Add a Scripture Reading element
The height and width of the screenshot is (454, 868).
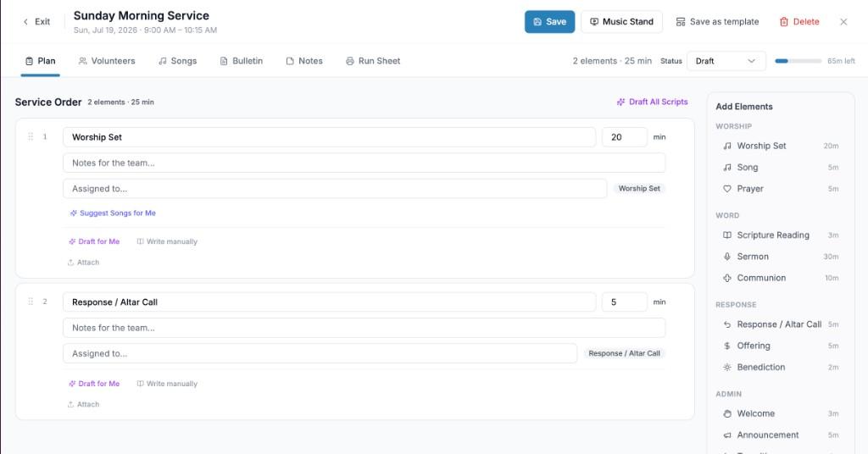pyautogui.click(x=781, y=235)
